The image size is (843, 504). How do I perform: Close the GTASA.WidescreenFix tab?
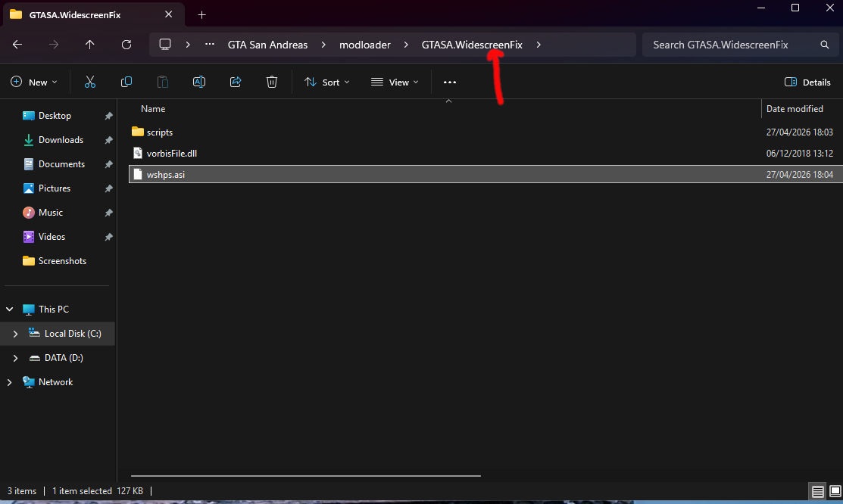[x=168, y=14]
